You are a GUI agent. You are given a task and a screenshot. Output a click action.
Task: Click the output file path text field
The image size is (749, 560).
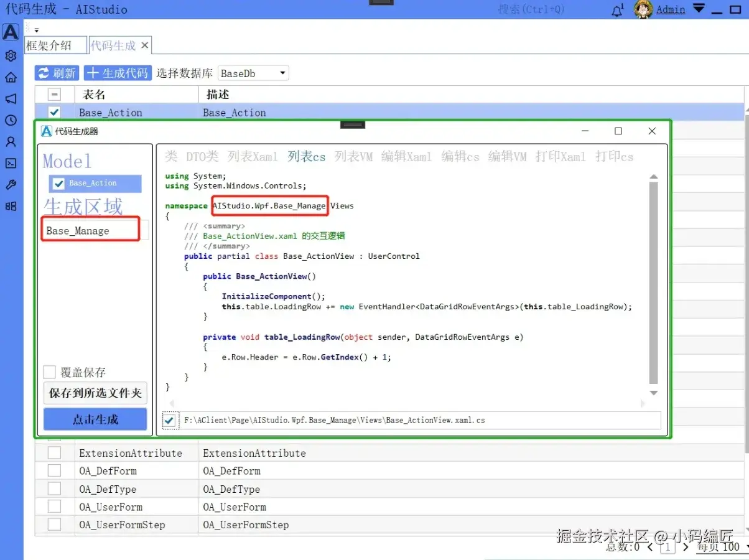pyautogui.click(x=420, y=420)
